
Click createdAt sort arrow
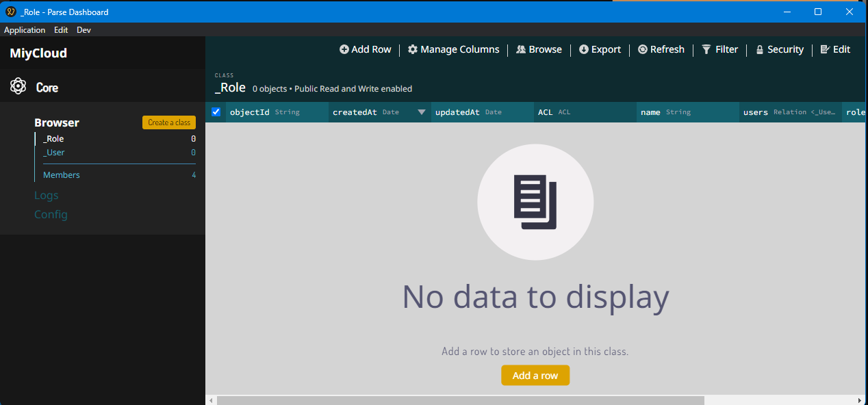pyautogui.click(x=422, y=112)
